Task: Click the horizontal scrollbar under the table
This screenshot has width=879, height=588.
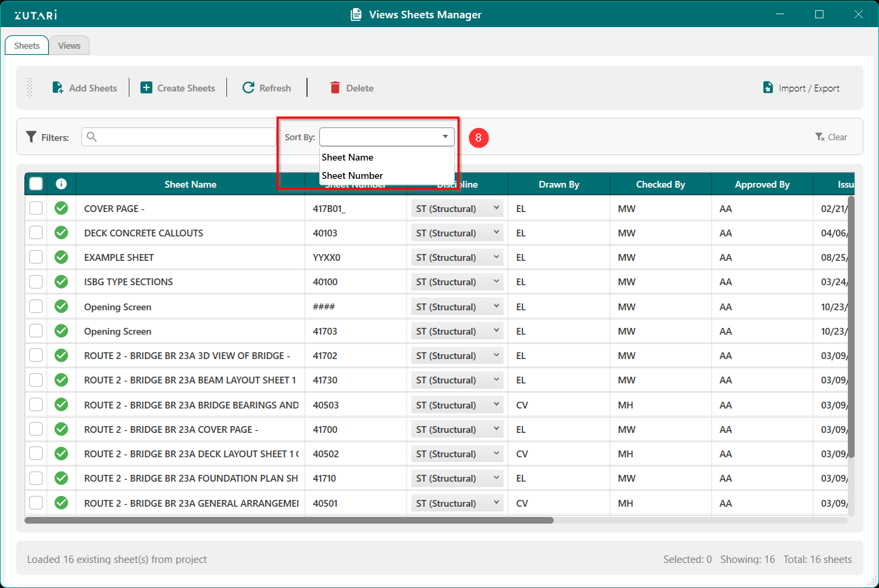Action: click(x=289, y=520)
